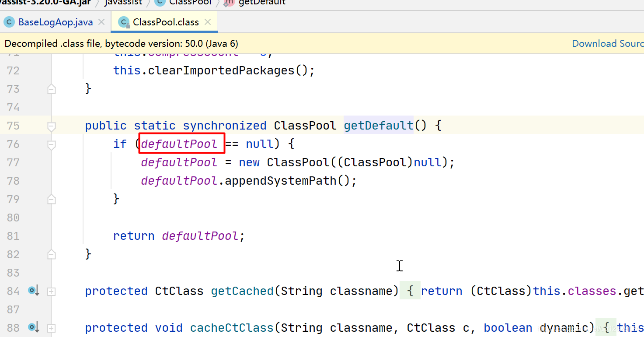The image size is (644, 337).
Task: Collapse the getDefault method at line 75
Action: (x=51, y=126)
